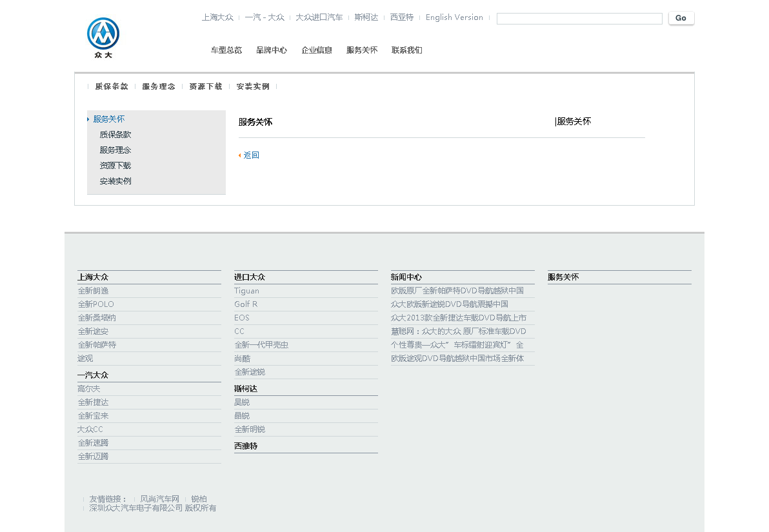This screenshot has height=532, width=769.
Task: Open 众大2013款全新捷达 news link
Action: tap(458, 318)
